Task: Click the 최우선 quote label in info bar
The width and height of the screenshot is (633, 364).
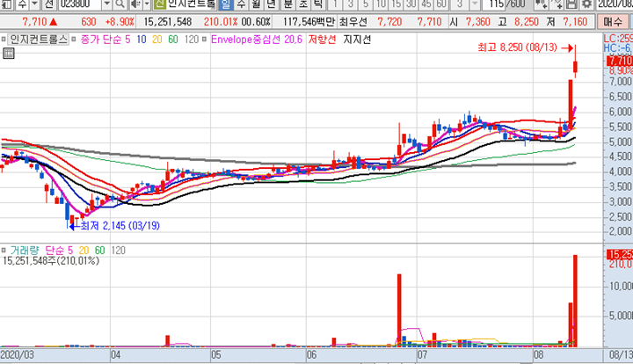Action: [x=353, y=22]
